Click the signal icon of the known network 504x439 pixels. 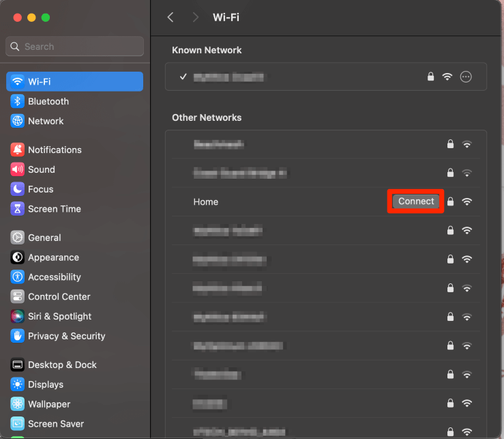click(x=447, y=76)
